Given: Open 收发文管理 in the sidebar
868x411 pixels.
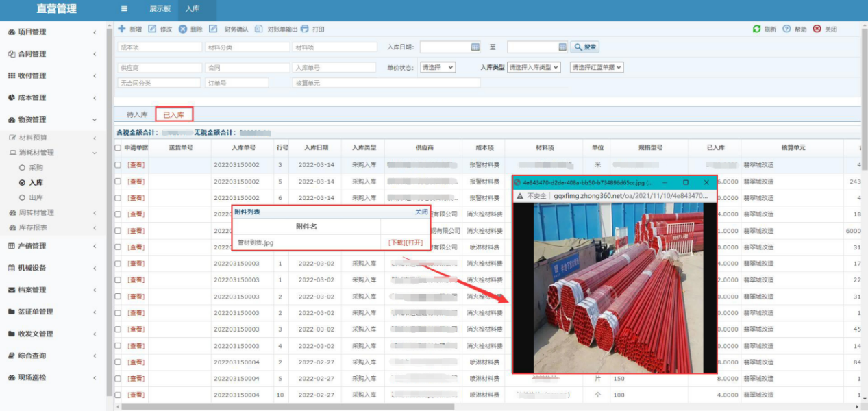Looking at the screenshot, I should click(53, 334).
